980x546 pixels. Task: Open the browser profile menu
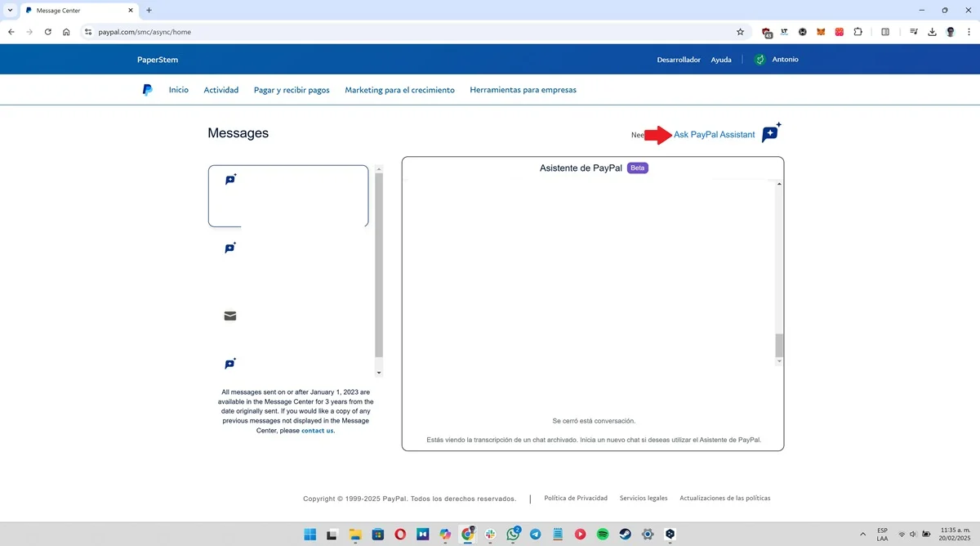point(950,32)
